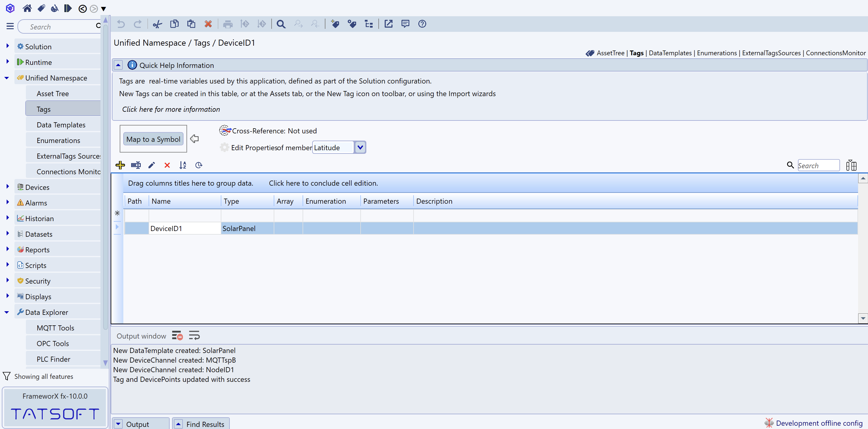Image resolution: width=868 pixels, height=429 pixels.
Task: Collapse the Unified Namespace node
Action: click(7, 78)
